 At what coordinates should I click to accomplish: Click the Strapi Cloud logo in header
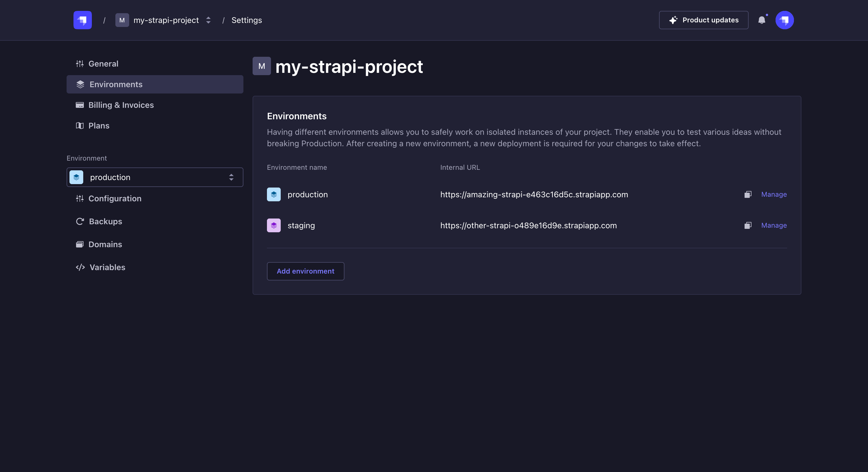(83, 20)
